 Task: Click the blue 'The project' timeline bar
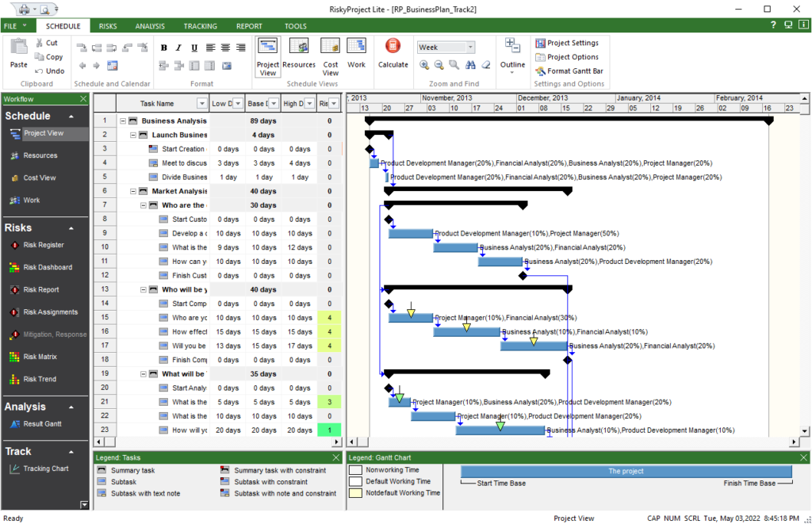(626, 472)
